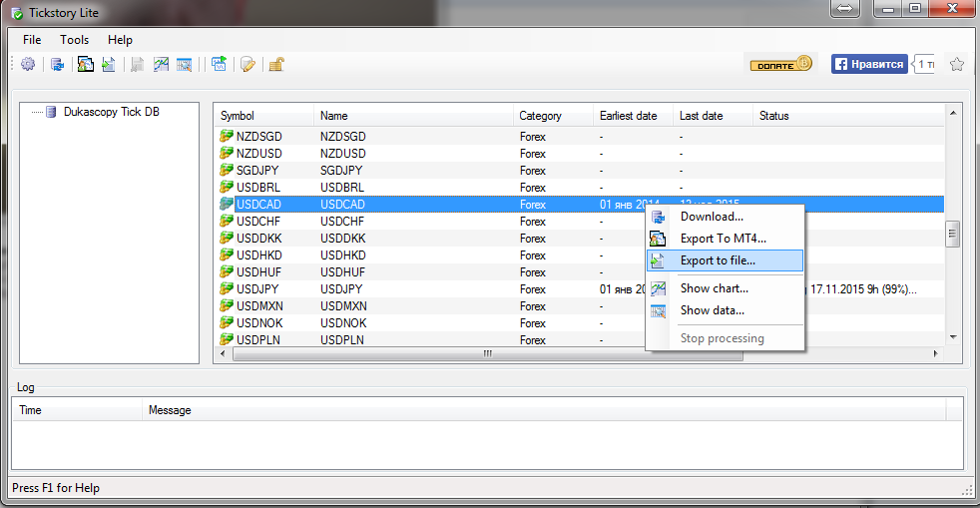Click the horizontal scroll left arrow
This screenshot has width=980, height=508.
pyautogui.click(x=224, y=353)
